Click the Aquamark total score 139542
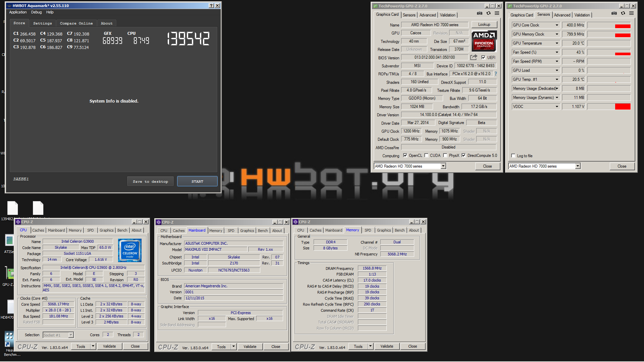The image size is (644, 362). (188, 39)
